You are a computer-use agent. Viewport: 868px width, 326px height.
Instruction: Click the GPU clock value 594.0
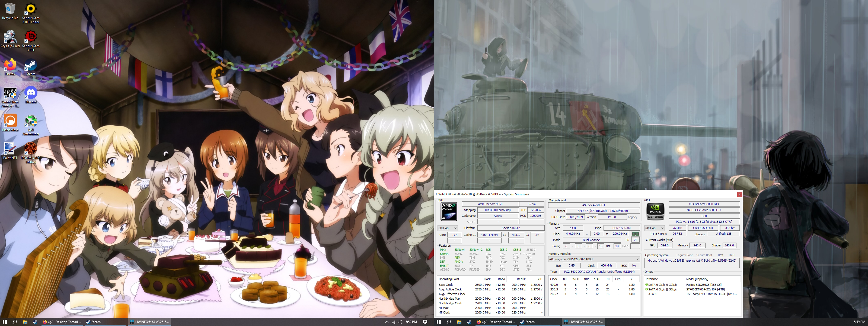click(x=665, y=246)
